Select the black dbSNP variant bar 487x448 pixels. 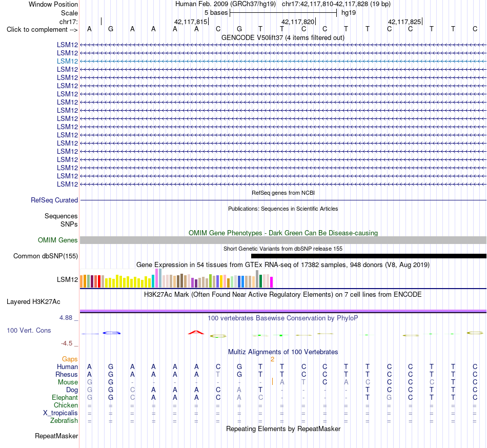[369, 256]
